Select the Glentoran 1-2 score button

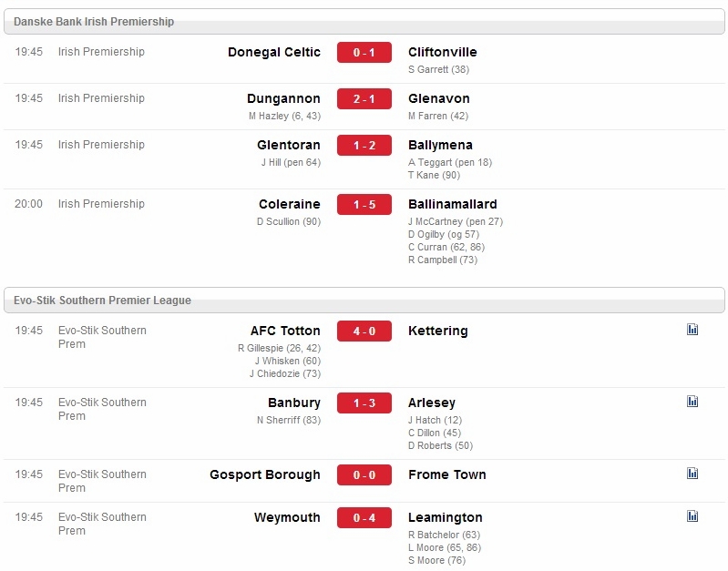tap(364, 146)
